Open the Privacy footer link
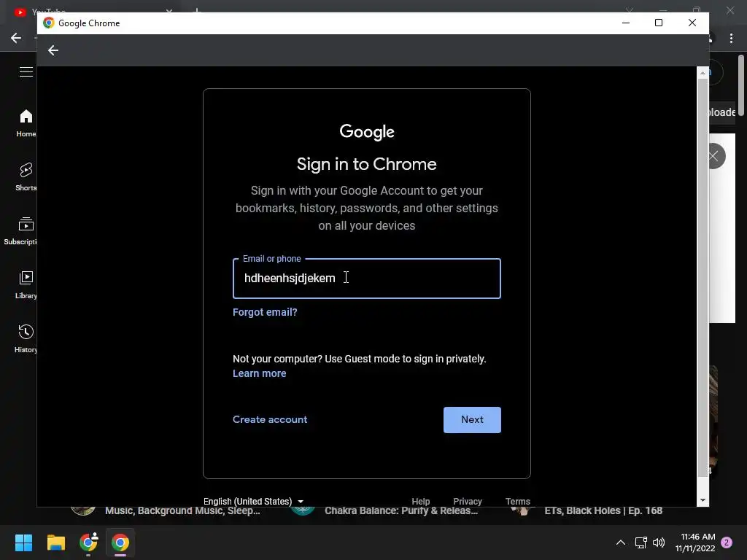The image size is (747, 560). (x=468, y=502)
